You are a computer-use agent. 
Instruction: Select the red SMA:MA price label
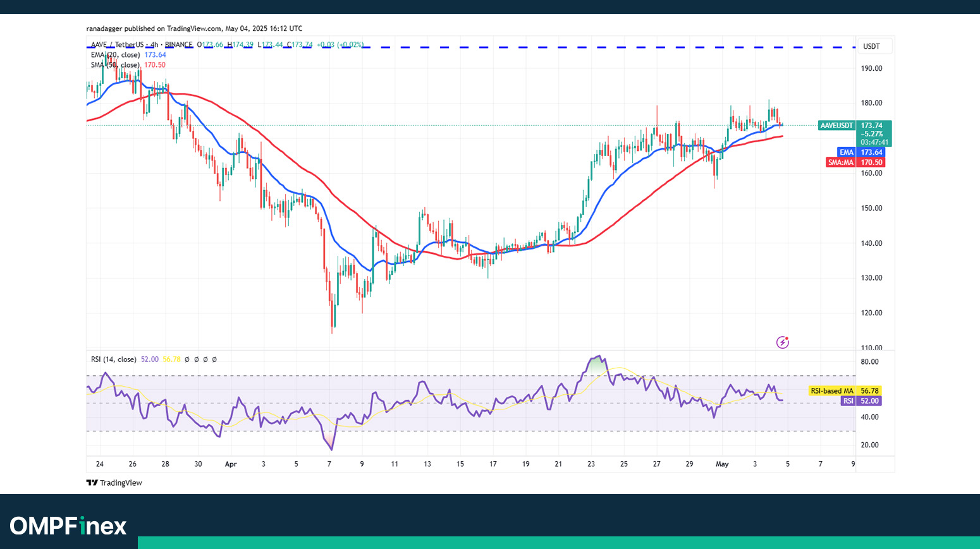841,162
